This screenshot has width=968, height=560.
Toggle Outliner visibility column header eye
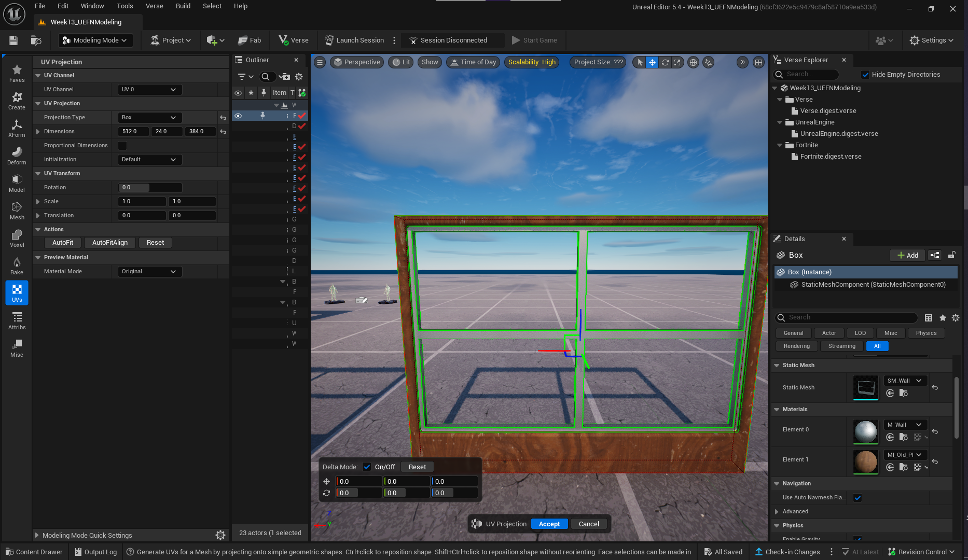(x=238, y=93)
